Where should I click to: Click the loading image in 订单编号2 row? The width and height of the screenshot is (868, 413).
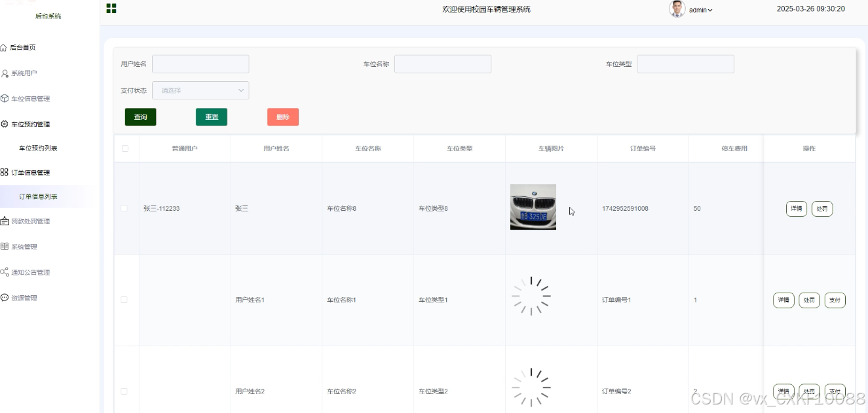[x=531, y=387]
